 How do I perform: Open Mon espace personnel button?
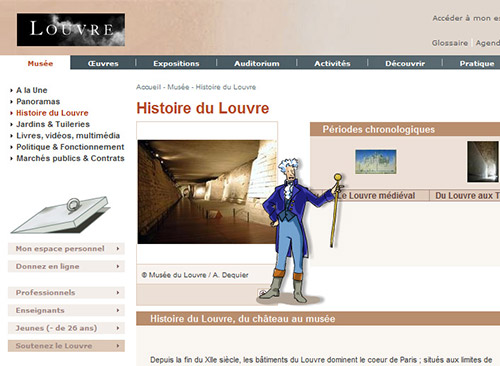coord(66,249)
